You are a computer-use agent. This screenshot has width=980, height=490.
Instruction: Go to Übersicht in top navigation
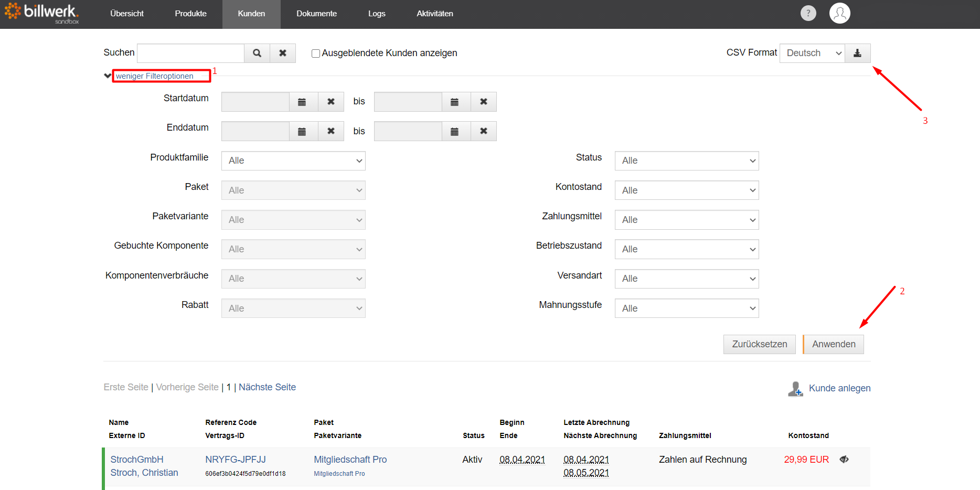[x=127, y=14]
